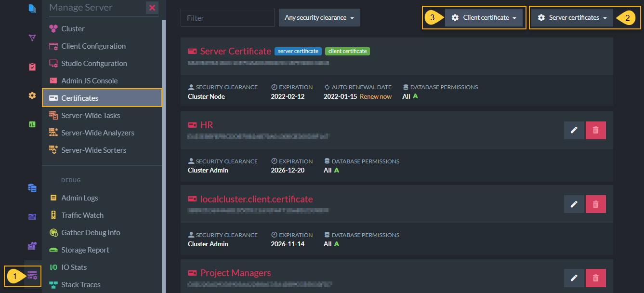Click auto renewal date 2022-01-15
The image size is (644, 293).
click(x=340, y=96)
